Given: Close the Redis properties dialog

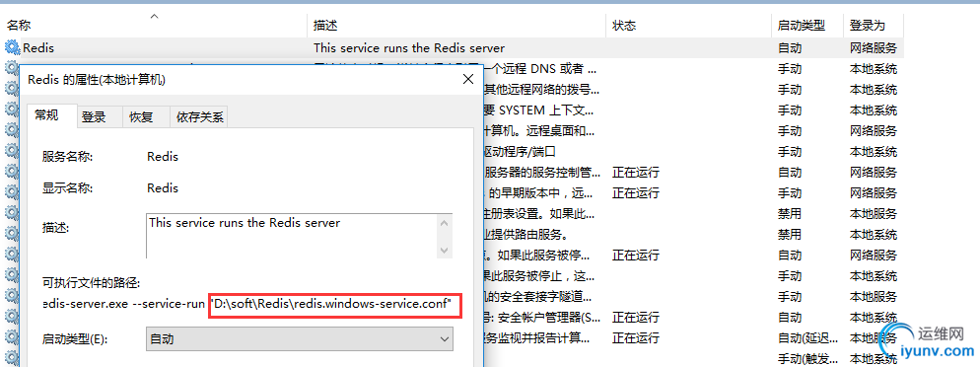Looking at the screenshot, I should pyautogui.click(x=467, y=79).
